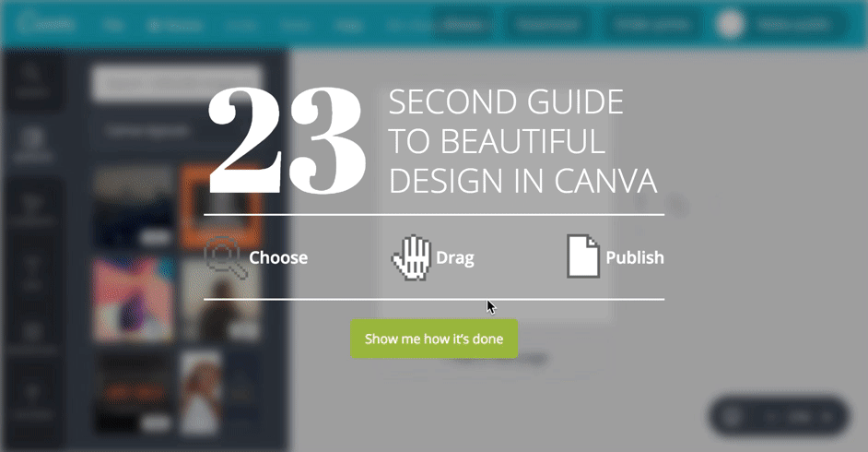Select the "Publish" step label
This screenshot has width=868, height=452.
[x=634, y=257]
